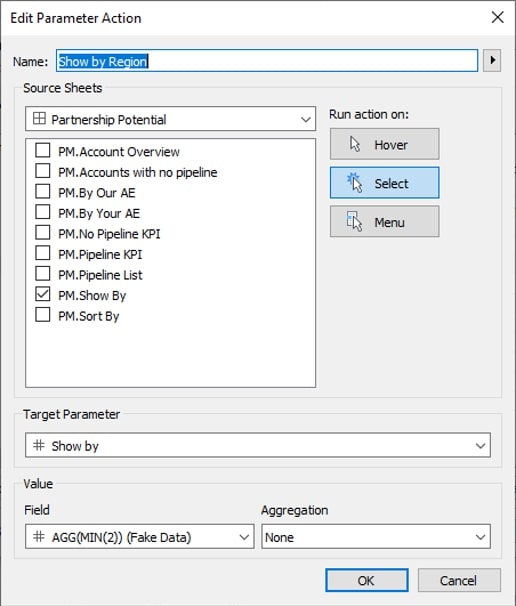Confirm with the OK button

pos(366,580)
